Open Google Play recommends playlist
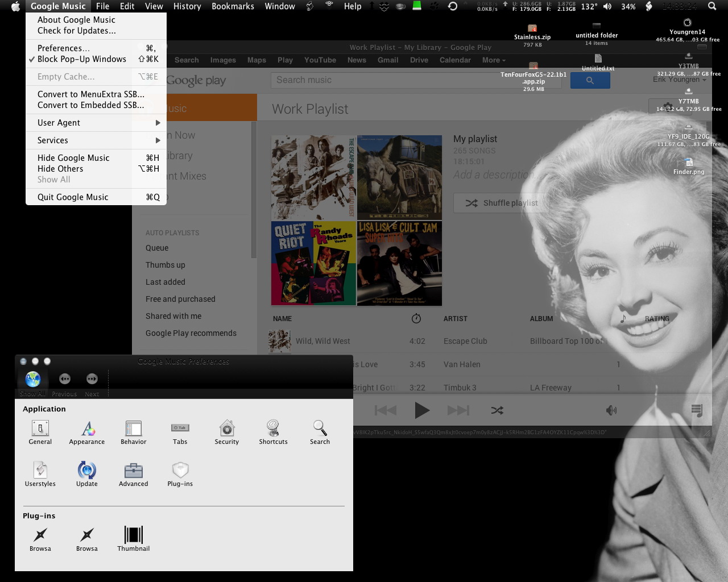The image size is (728, 582). (x=191, y=333)
